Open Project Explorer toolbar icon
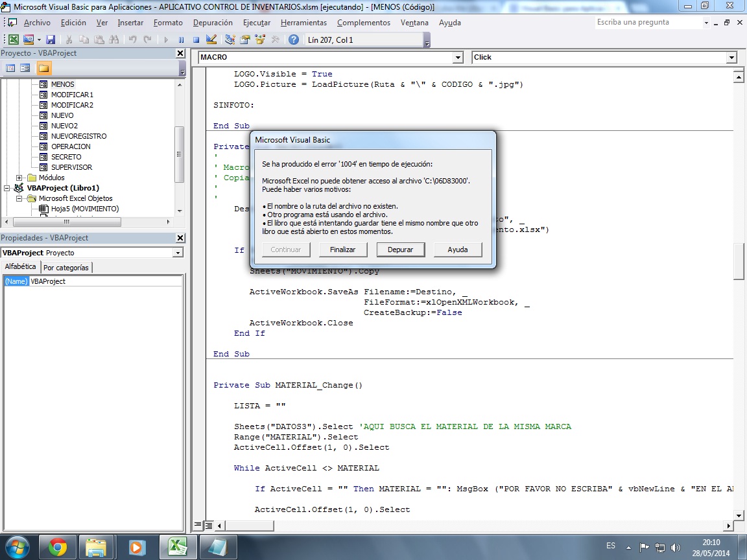This screenshot has width=747, height=560. (x=230, y=40)
